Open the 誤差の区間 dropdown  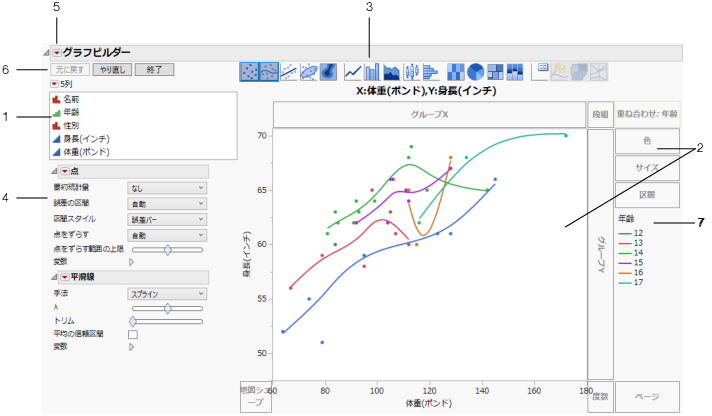click(x=167, y=204)
